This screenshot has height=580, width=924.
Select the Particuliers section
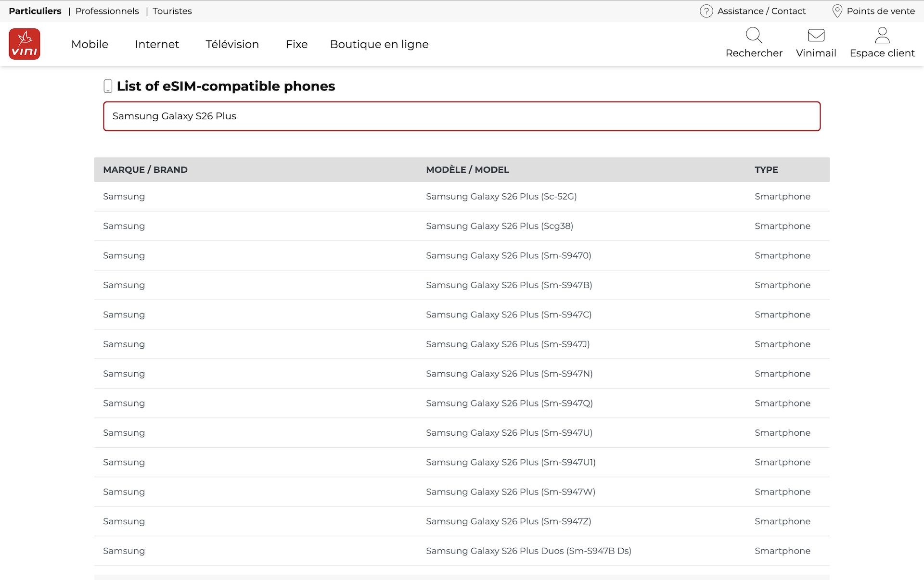pos(35,11)
